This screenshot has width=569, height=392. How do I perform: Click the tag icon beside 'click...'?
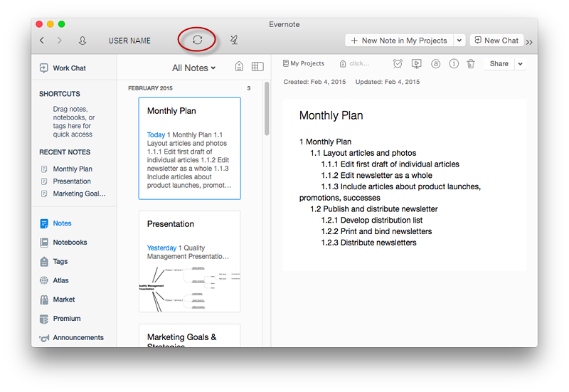[x=343, y=63]
